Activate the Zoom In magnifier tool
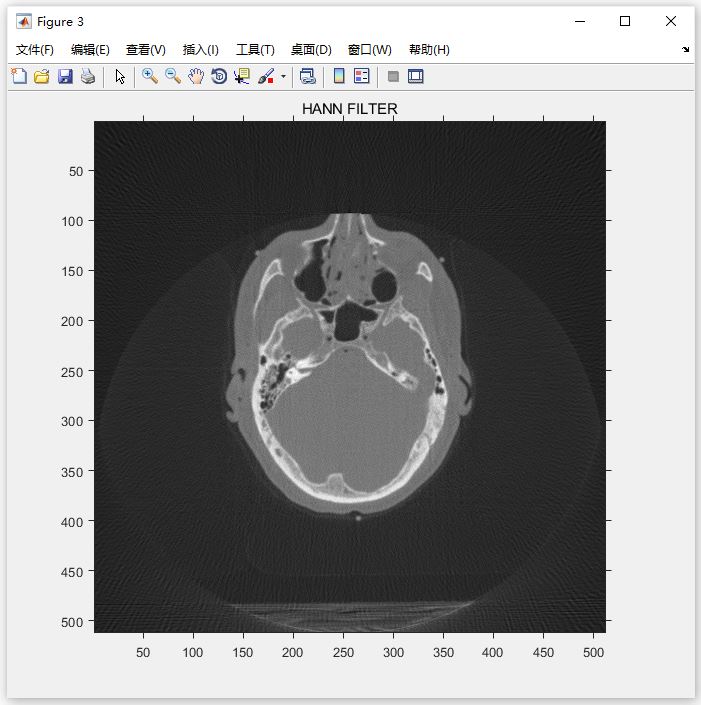Screen dimensions: 701x705 tap(150, 76)
